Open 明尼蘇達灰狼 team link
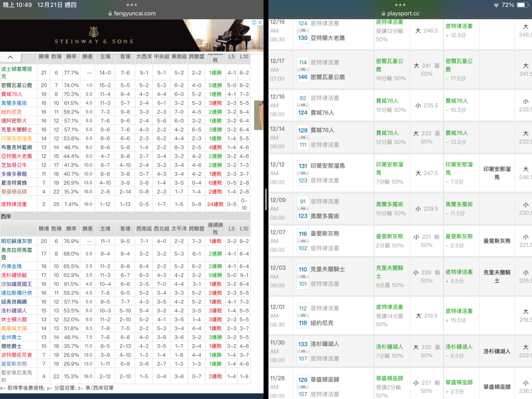This screenshot has height=399, width=532. point(17,241)
